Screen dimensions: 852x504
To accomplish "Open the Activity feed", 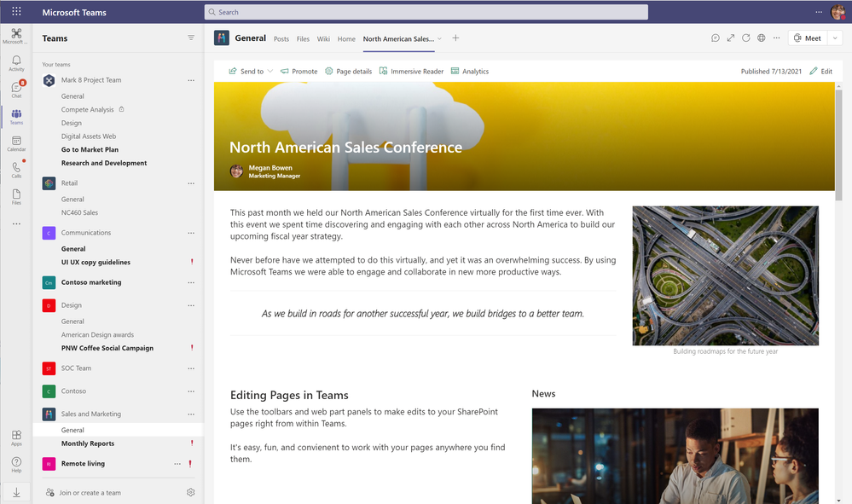I will (16, 63).
